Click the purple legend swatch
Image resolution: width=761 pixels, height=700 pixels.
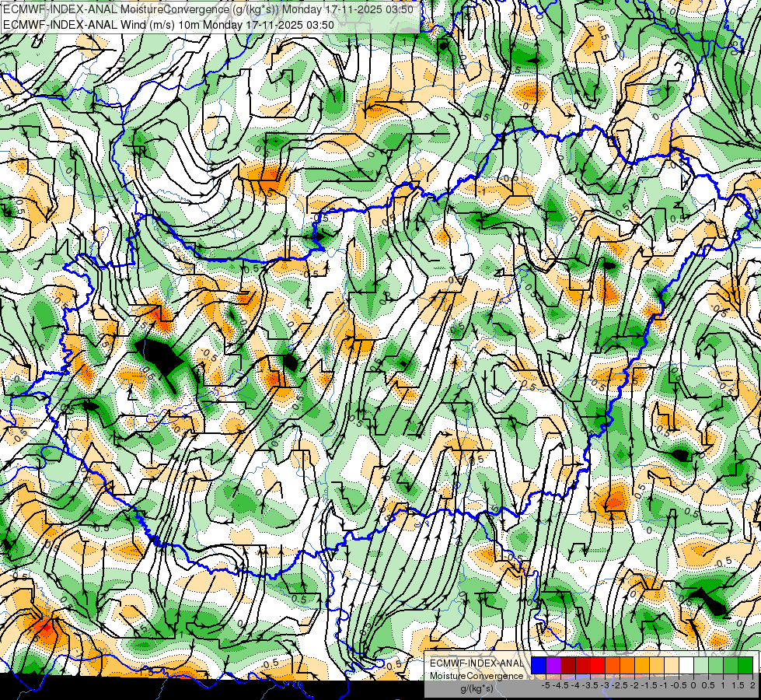(x=553, y=665)
